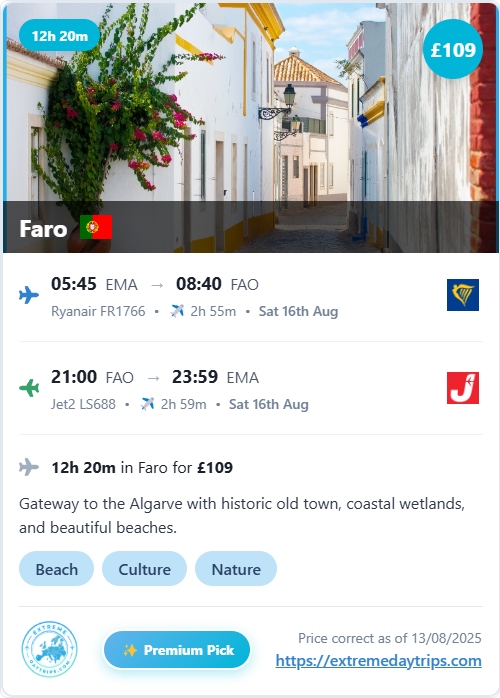500x698 pixels.
Task: Click the grey plane icon beside trip summary
Action: point(29,467)
